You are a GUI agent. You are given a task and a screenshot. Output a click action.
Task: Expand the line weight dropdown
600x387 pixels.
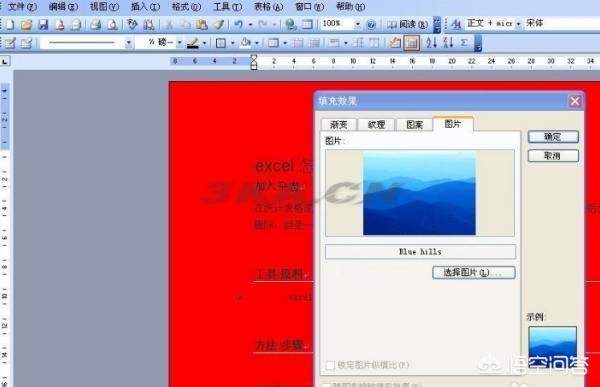(x=179, y=43)
